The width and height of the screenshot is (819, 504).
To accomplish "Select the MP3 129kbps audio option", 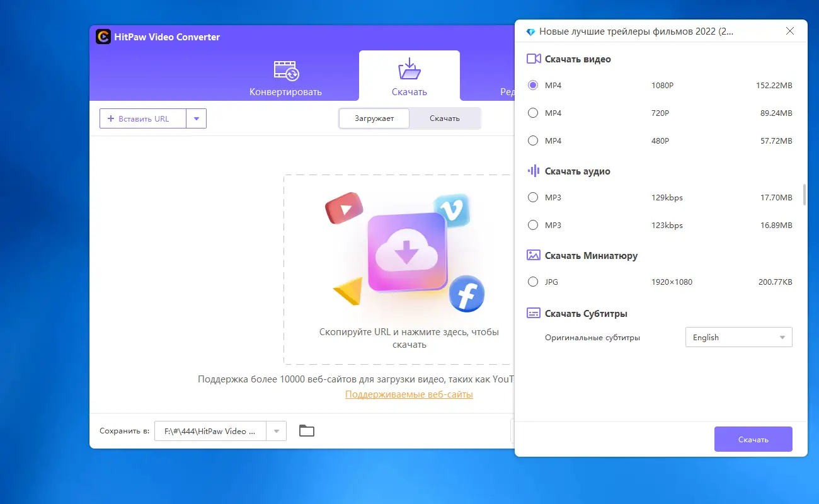I will [x=533, y=197].
